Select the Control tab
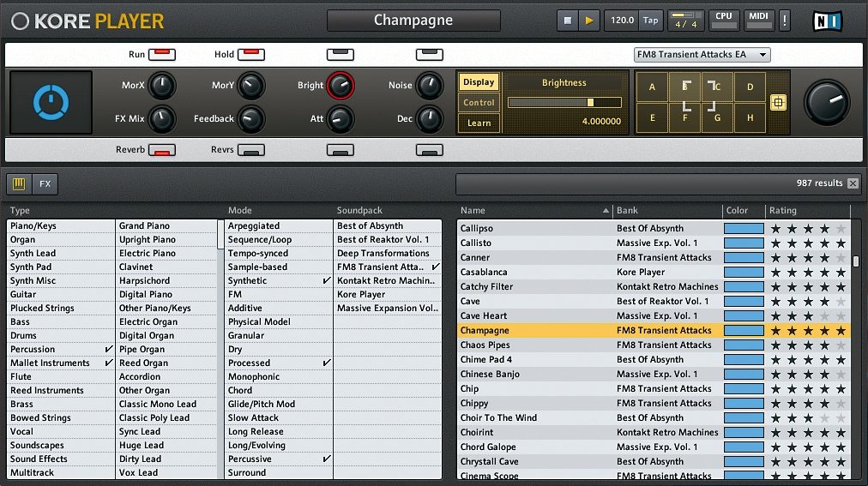 479,102
